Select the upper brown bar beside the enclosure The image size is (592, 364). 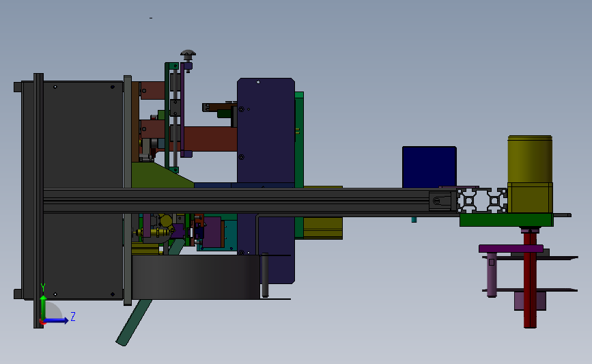coord(152,91)
